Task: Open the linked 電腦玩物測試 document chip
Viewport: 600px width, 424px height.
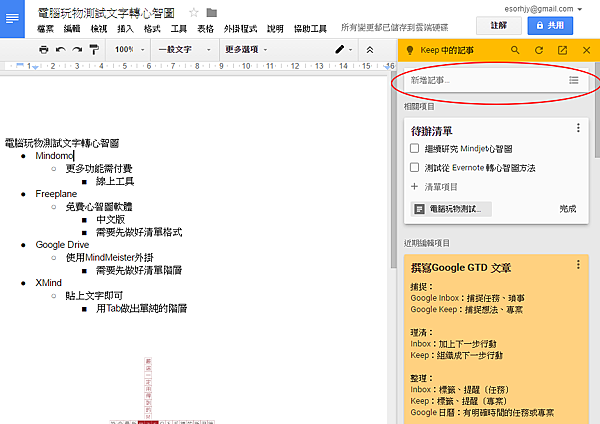Action: point(451,209)
